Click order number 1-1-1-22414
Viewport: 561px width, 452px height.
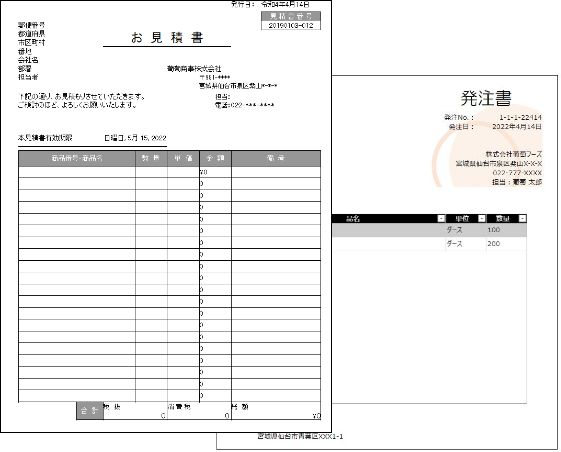click(x=520, y=117)
